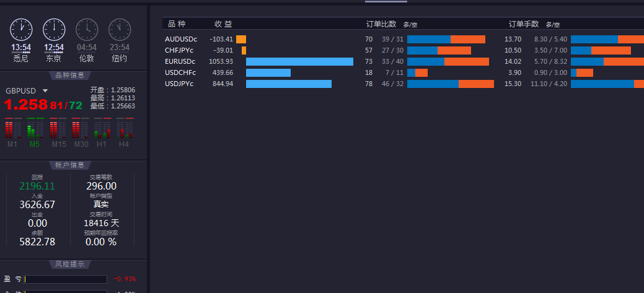Image resolution: width=644 pixels, height=293 pixels.
Task: Click the Sydney time 13:54
Action: [21, 48]
